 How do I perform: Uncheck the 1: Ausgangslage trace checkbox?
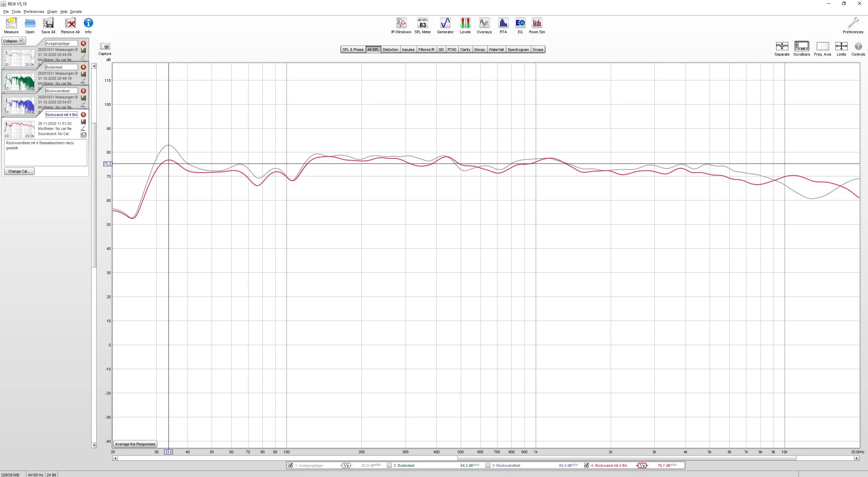[x=291, y=465]
